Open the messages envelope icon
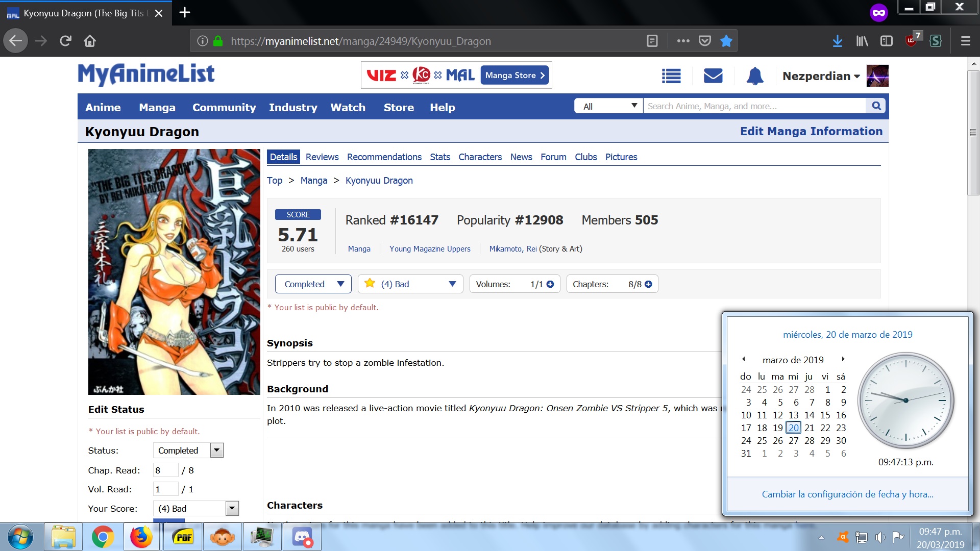This screenshot has height=551, width=980. coord(713,76)
